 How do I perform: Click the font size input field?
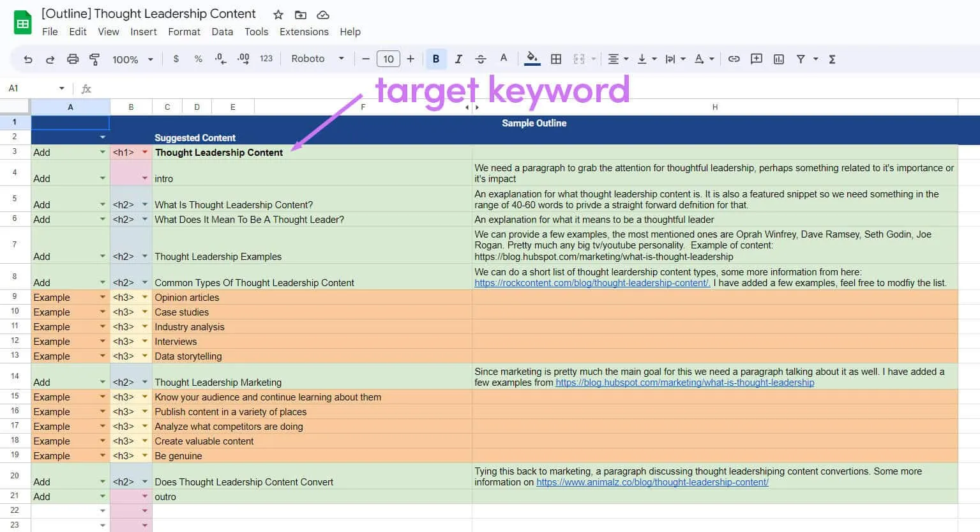pyautogui.click(x=388, y=59)
